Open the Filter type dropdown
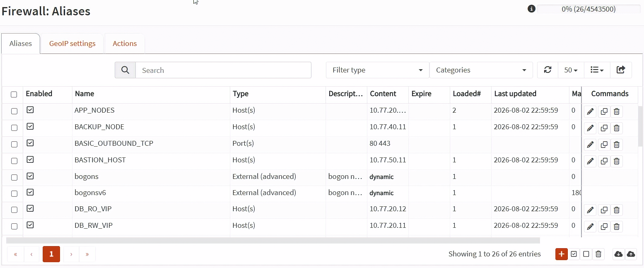This screenshot has width=644, height=268. (x=377, y=70)
